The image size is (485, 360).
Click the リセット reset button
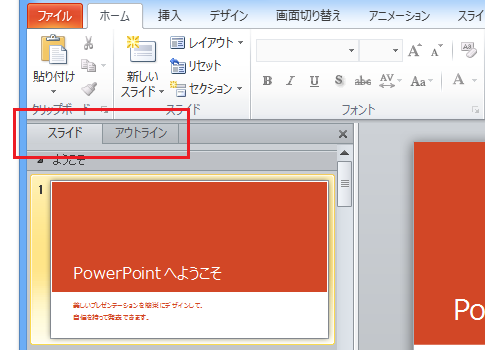click(196, 66)
